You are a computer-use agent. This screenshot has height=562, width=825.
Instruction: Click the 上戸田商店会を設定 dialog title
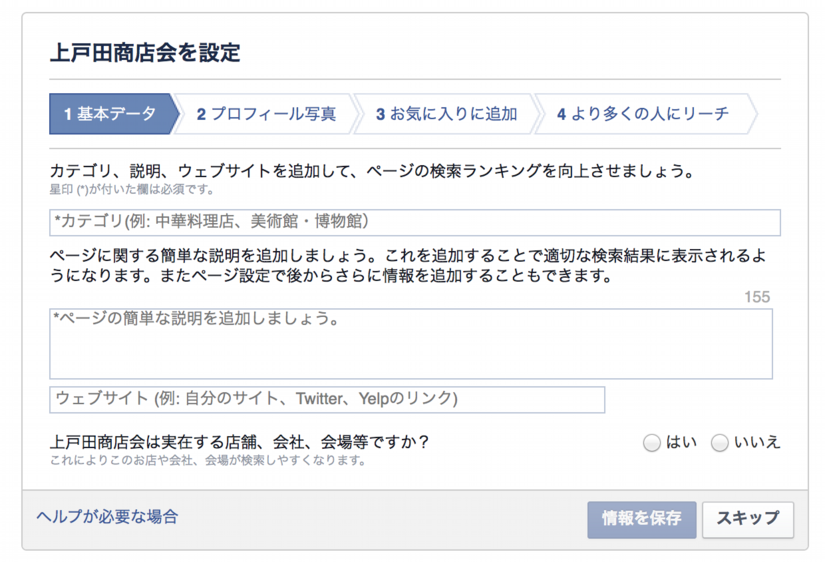pyautogui.click(x=145, y=52)
